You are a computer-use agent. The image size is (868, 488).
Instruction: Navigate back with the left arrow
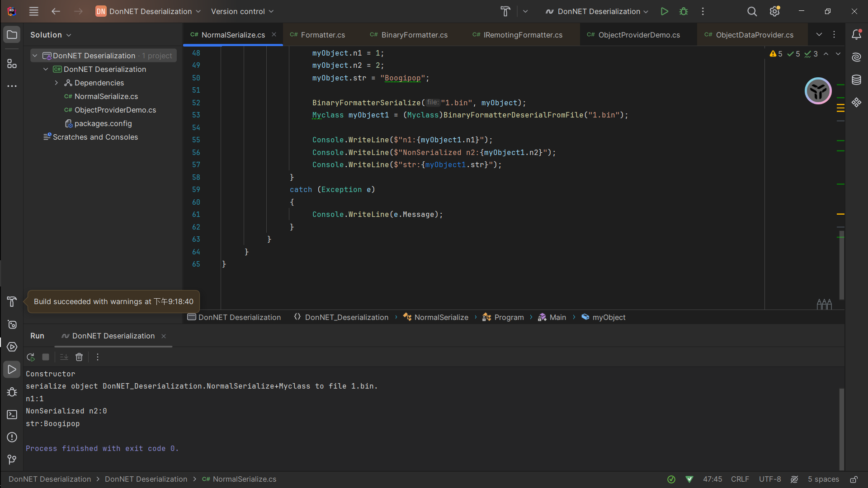(x=56, y=11)
